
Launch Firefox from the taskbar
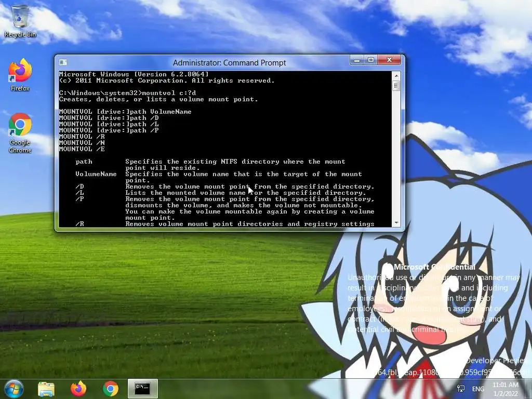point(78,389)
